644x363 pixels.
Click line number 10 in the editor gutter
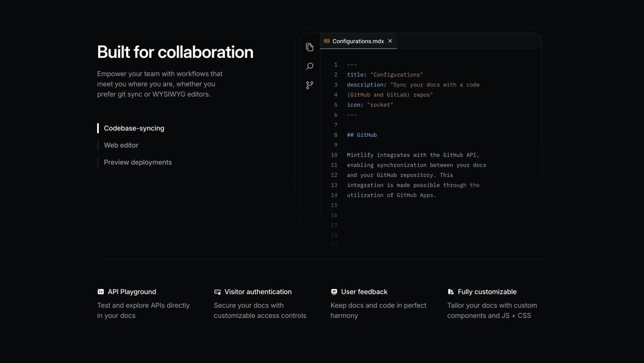tap(334, 155)
